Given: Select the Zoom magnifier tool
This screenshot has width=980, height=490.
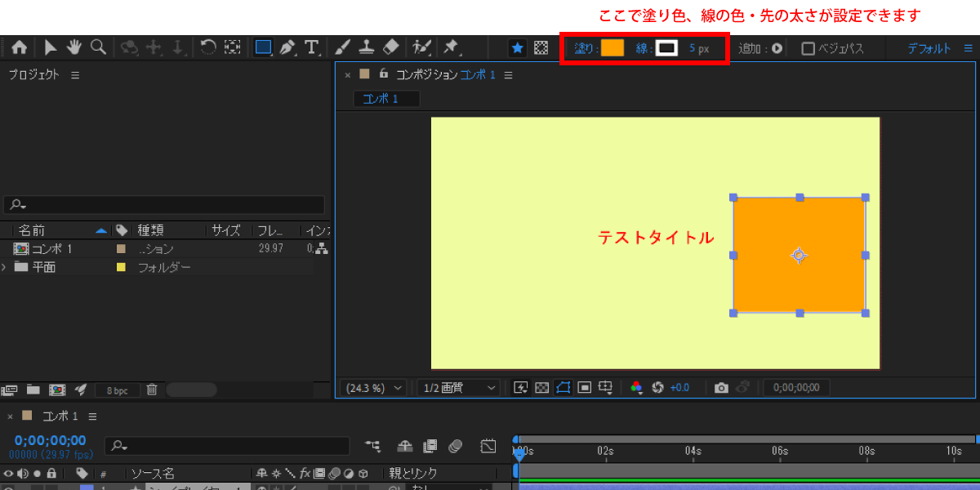Looking at the screenshot, I should click(98, 47).
